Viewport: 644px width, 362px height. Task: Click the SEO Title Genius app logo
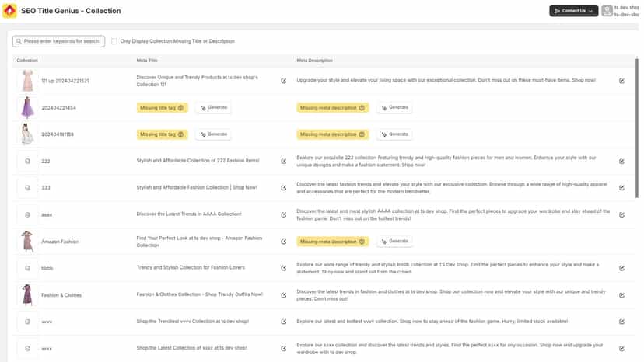click(9, 11)
